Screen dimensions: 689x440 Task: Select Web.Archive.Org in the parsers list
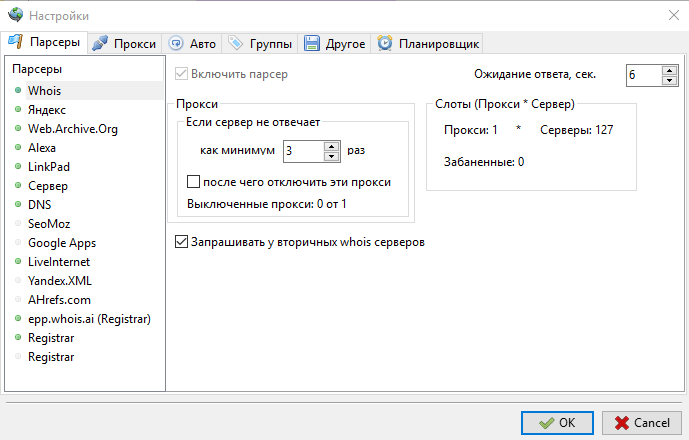click(x=73, y=129)
